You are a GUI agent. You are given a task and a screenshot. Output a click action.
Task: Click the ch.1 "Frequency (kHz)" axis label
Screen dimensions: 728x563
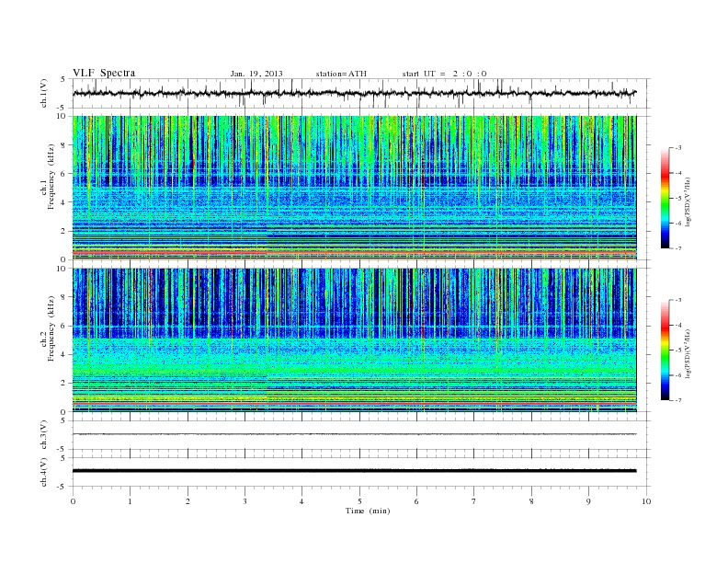[51, 177]
